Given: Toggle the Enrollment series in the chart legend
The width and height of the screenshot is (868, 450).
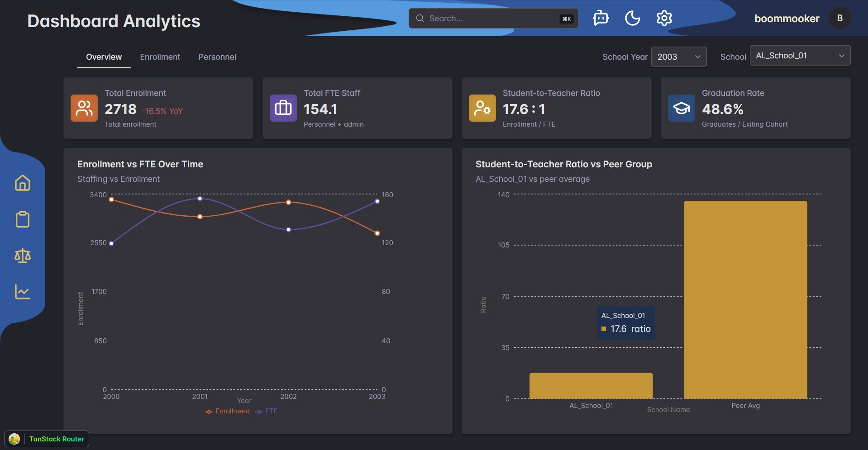Looking at the screenshot, I should [228, 411].
